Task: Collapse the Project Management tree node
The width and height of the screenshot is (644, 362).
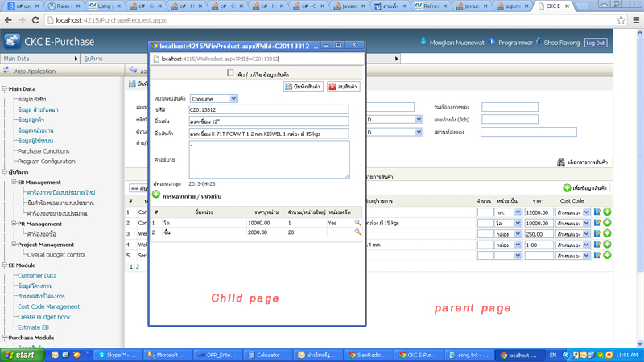Action: click(14, 245)
